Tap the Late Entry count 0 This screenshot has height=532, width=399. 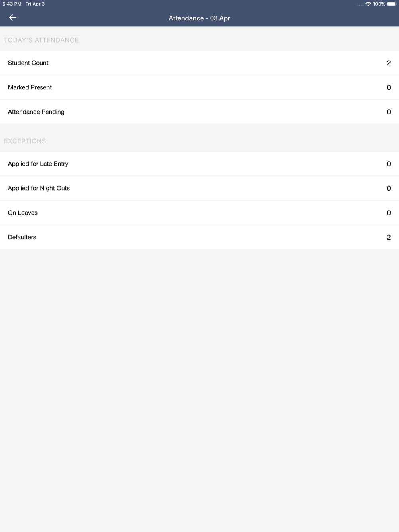tap(389, 164)
